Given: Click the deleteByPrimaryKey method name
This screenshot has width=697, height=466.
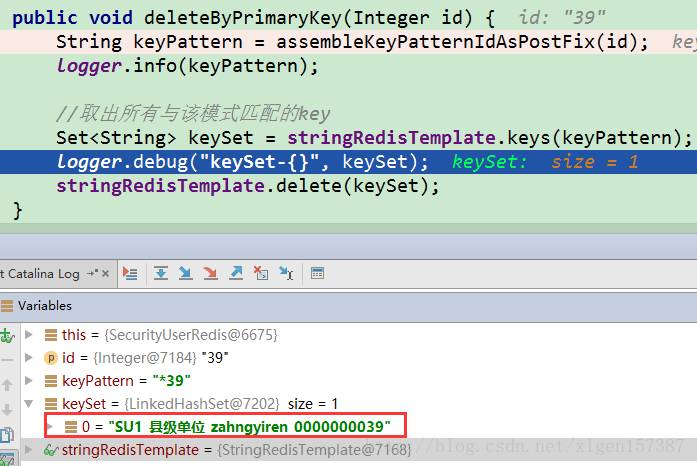Looking at the screenshot, I should (x=243, y=18).
